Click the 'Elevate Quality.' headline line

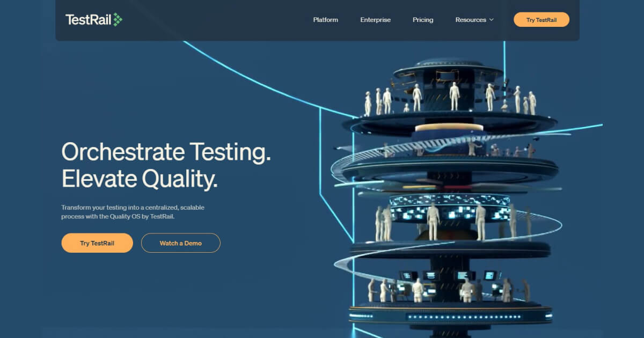140,179
